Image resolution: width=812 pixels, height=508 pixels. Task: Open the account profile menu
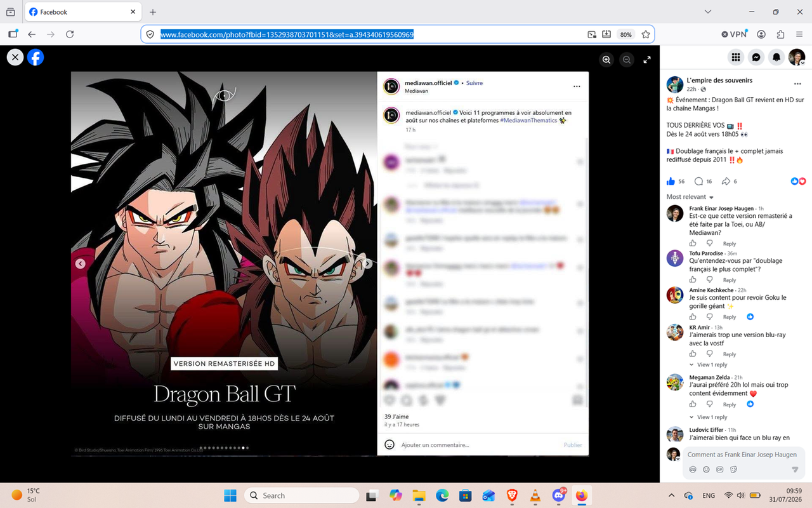[x=797, y=57]
